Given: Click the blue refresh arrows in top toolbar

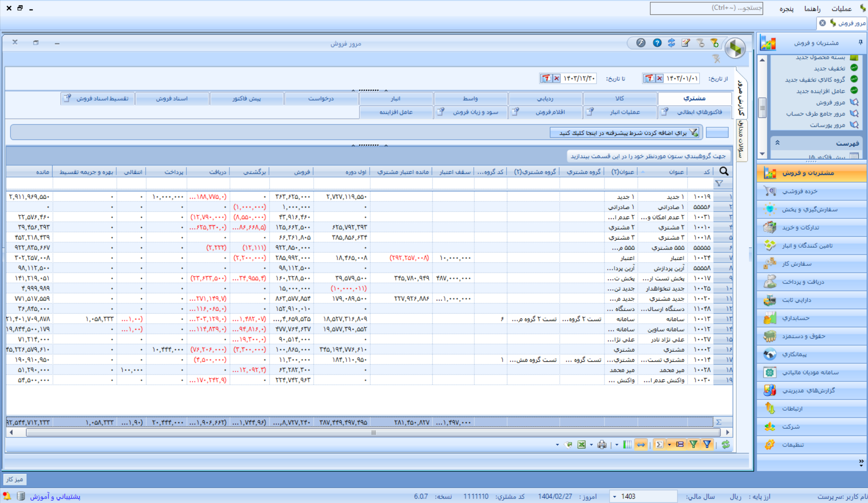Looking at the screenshot, I should point(671,43).
